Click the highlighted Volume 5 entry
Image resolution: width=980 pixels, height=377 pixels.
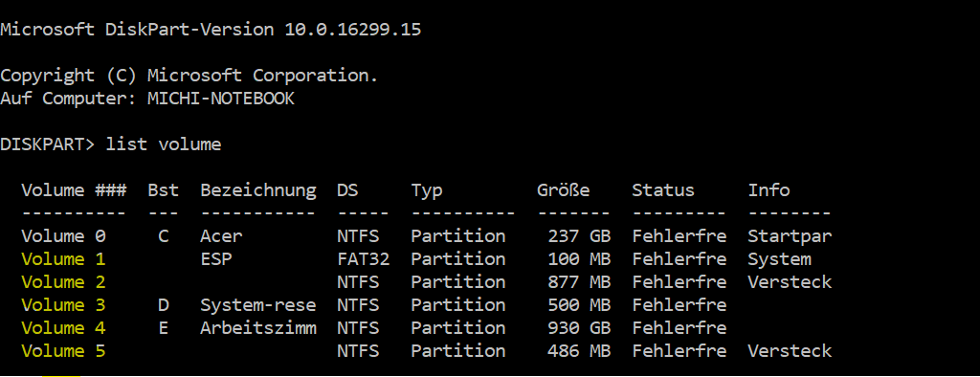[x=64, y=351]
